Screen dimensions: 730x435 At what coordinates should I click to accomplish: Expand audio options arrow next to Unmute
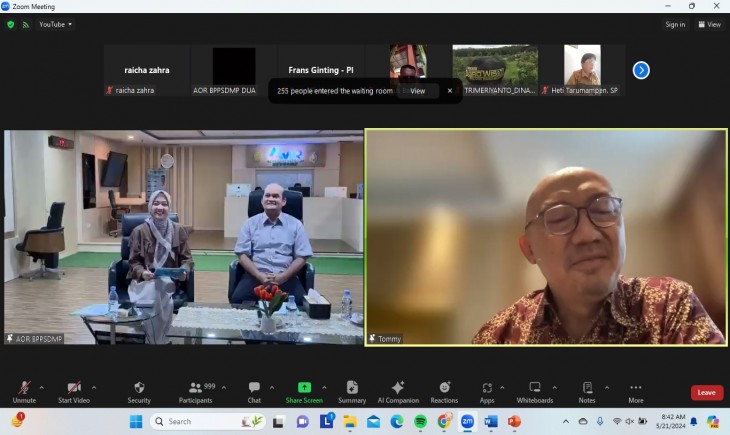(x=41, y=387)
